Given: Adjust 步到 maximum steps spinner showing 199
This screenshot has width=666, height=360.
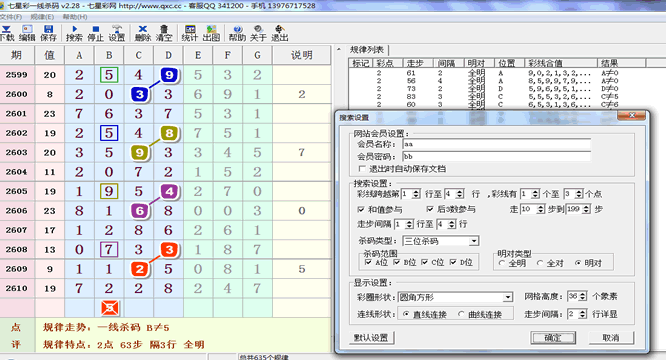Looking at the screenshot, I should point(586,209).
